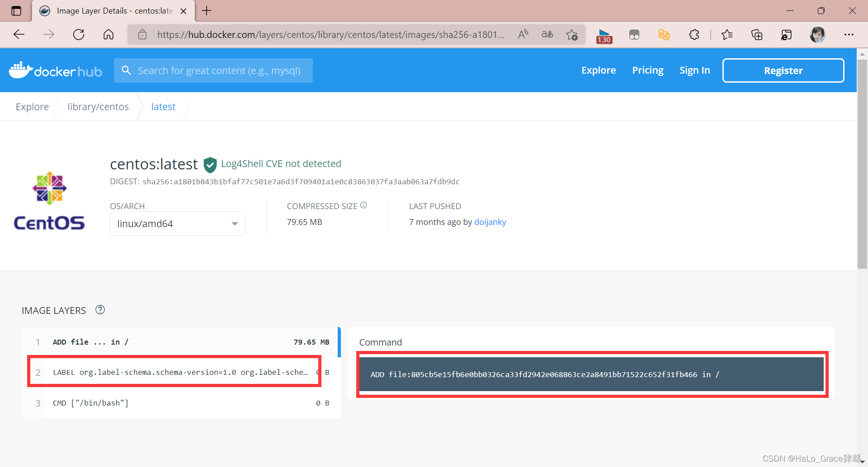Image resolution: width=868 pixels, height=467 pixels.
Task: Click the browser address bar URL
Action: click(x=330, y=34)
